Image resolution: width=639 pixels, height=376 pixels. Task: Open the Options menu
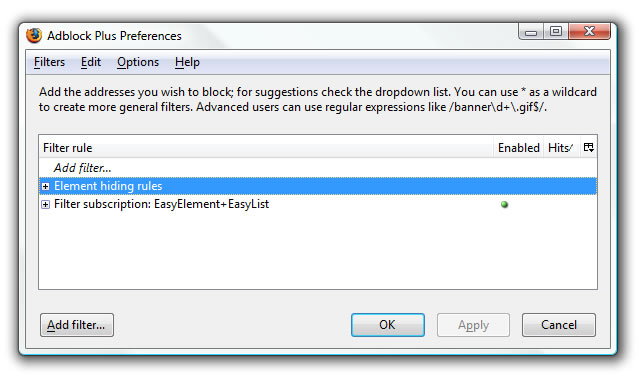(x=138, y=62)
